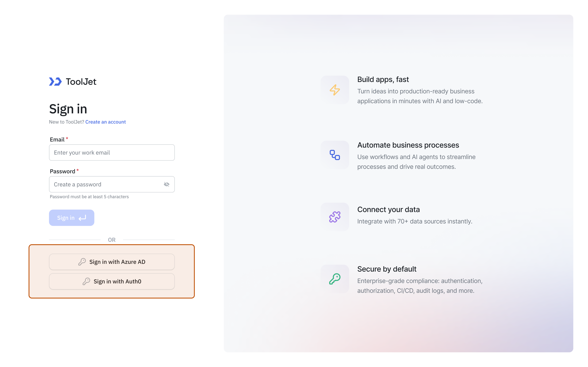
Task: Click the Automate business processes workflow icon
Action: [x=335, y=155]
